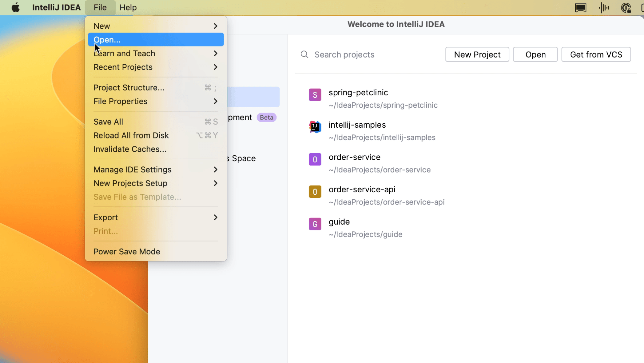The height and width of the screenshot is (363, 644).
Task: Click the purple order-service project icon
Action: click(x=315, y=159)
